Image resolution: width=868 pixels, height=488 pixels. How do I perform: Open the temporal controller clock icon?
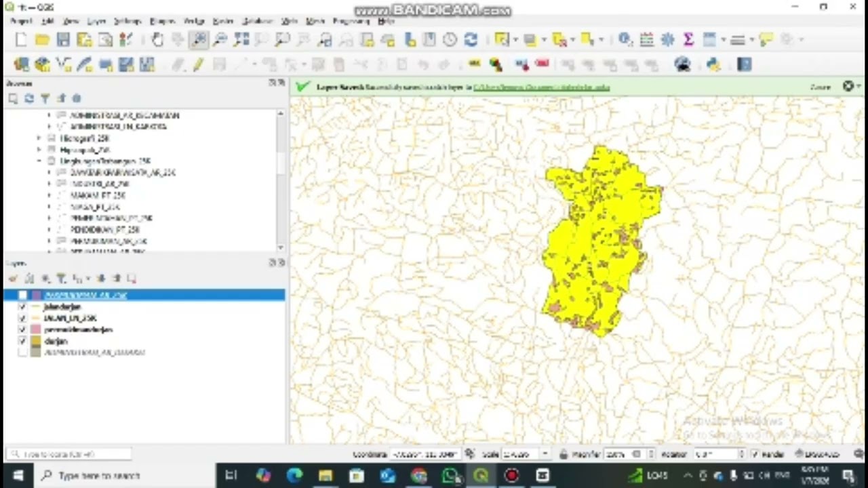(x=450, y=40)
